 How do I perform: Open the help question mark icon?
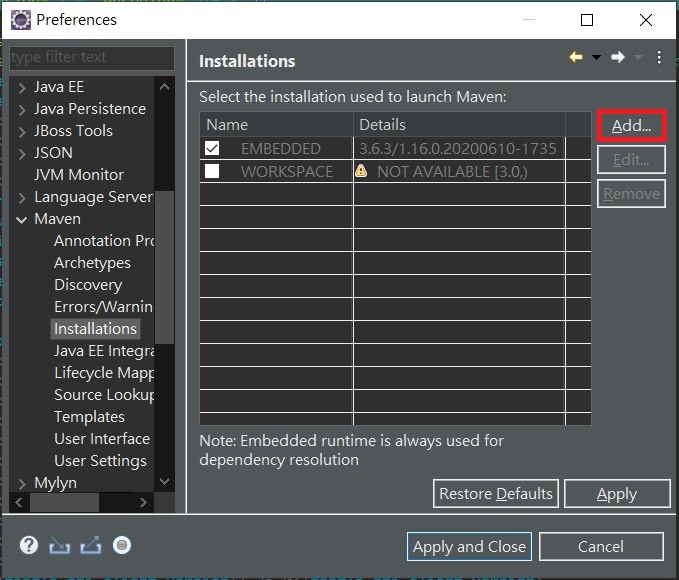[29, 545]
